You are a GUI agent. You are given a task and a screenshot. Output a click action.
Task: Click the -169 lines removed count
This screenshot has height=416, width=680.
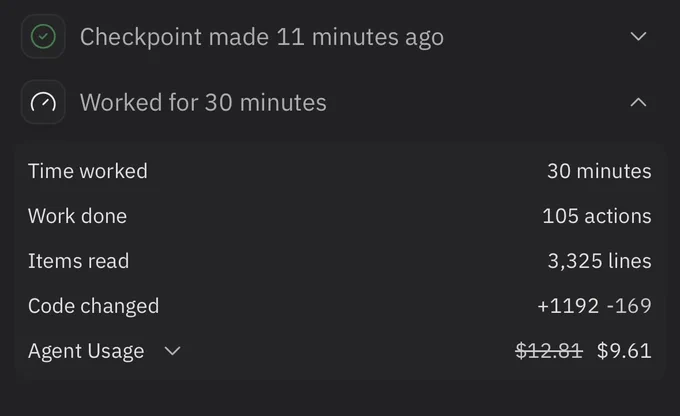click(629, 306)
